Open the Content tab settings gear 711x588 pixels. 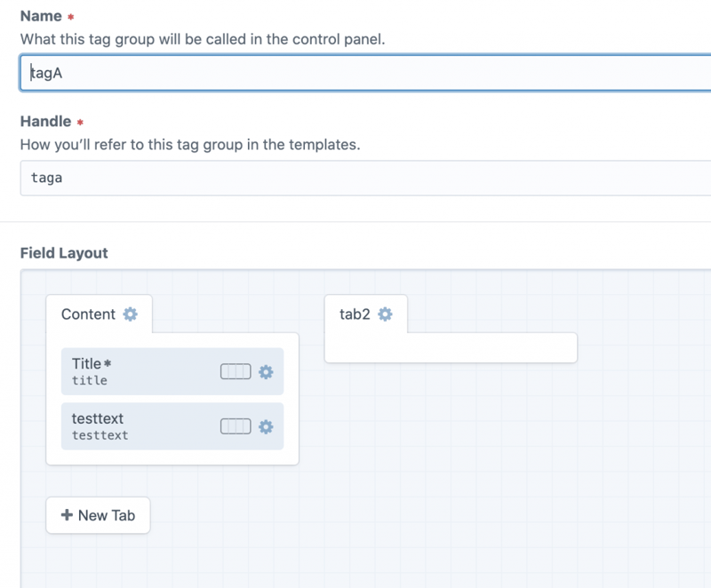pos(131,314)
